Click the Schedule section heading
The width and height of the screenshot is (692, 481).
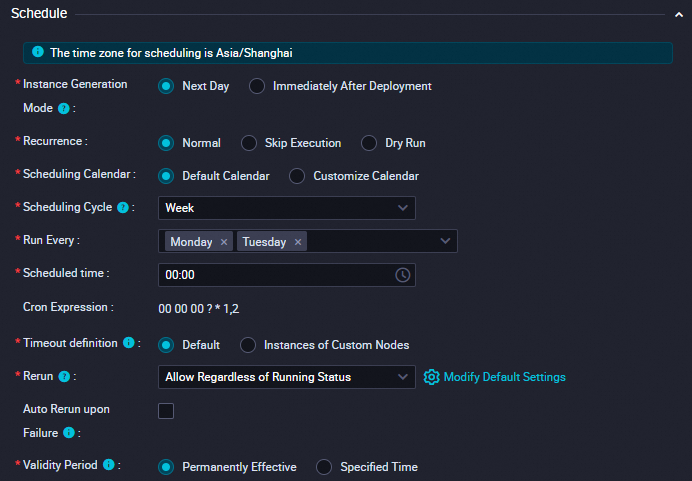tap(39, 13)
